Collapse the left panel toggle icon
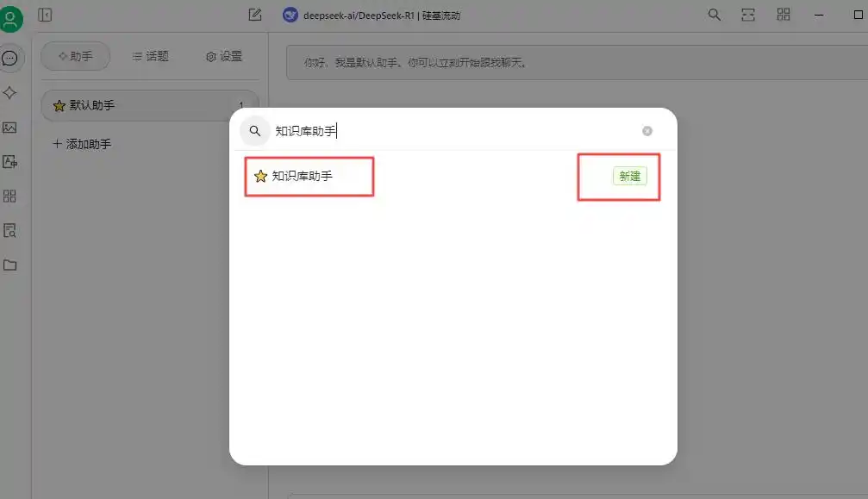868x499 pixels. pyautogui.click(x=45, y=15)
